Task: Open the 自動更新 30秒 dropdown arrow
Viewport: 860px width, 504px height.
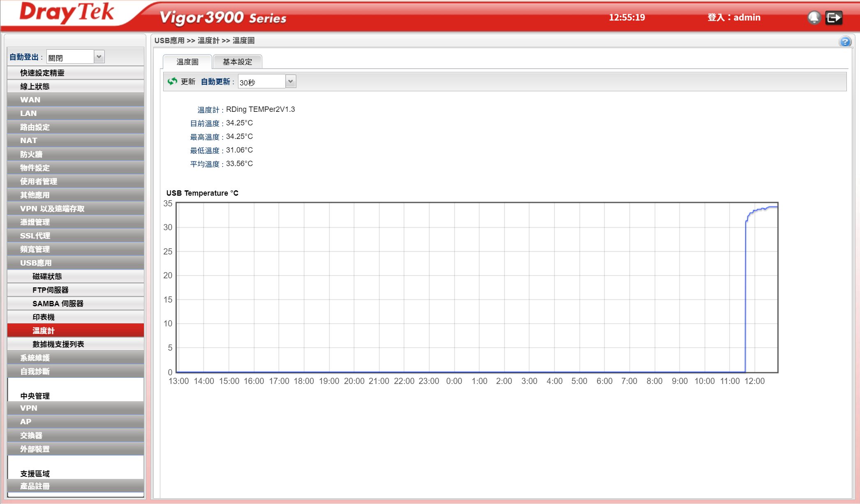Action: (291, 81)
